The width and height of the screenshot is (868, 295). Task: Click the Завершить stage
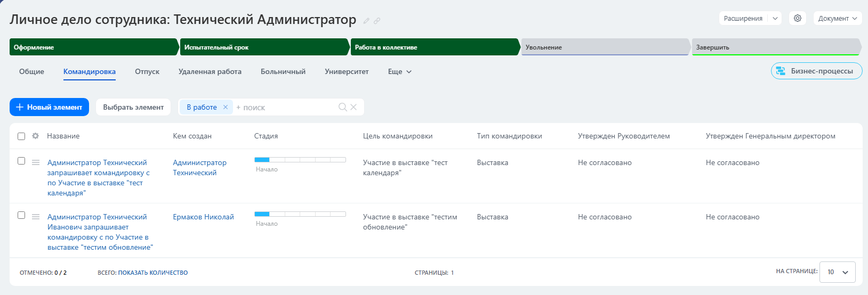tap(776, 47)
